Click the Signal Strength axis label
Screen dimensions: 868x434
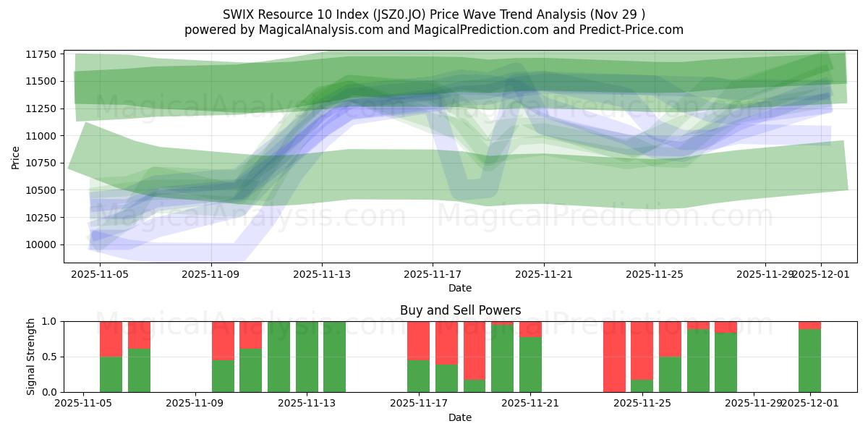click(30, 356)
